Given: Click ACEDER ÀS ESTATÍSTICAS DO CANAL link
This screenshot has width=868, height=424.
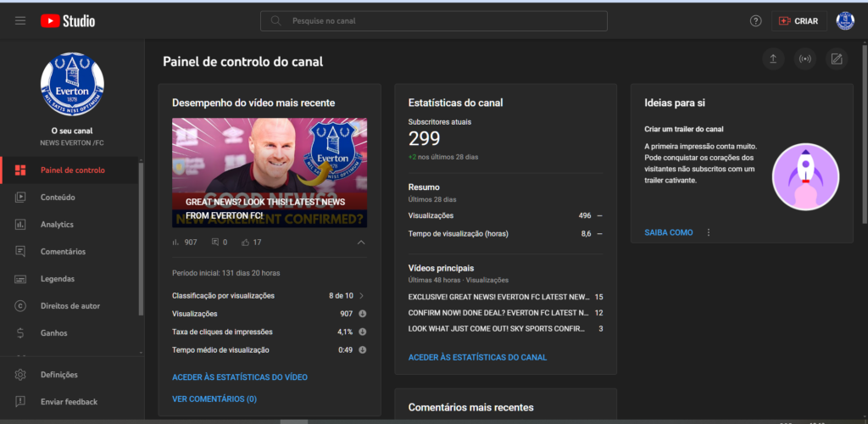Looking at the screenshot, I should (477, 358).
